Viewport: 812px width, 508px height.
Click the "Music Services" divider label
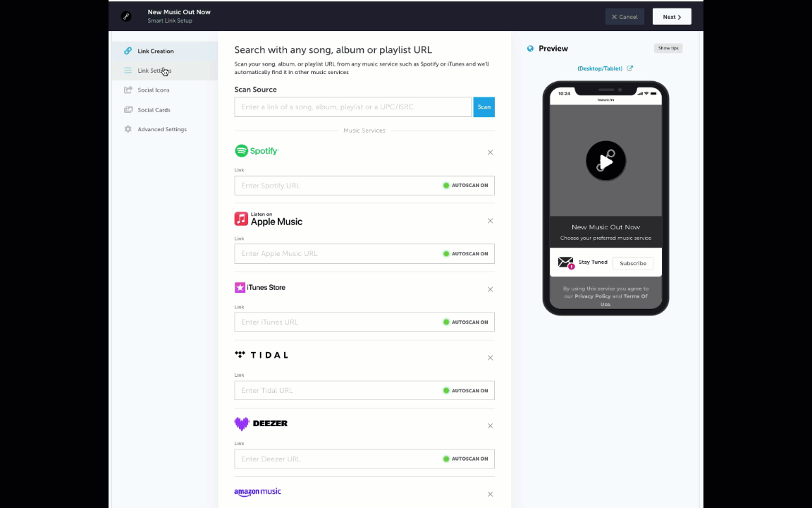click(364, 131)
